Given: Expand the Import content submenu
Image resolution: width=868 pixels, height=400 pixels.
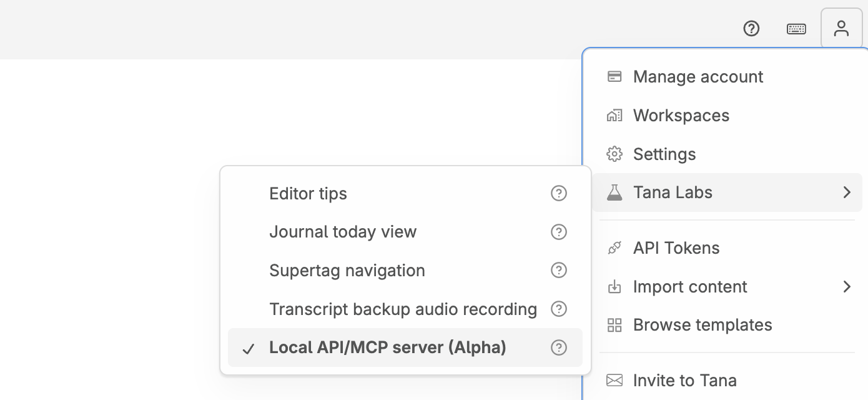Looking at the screenshot, I should (847, 287).
